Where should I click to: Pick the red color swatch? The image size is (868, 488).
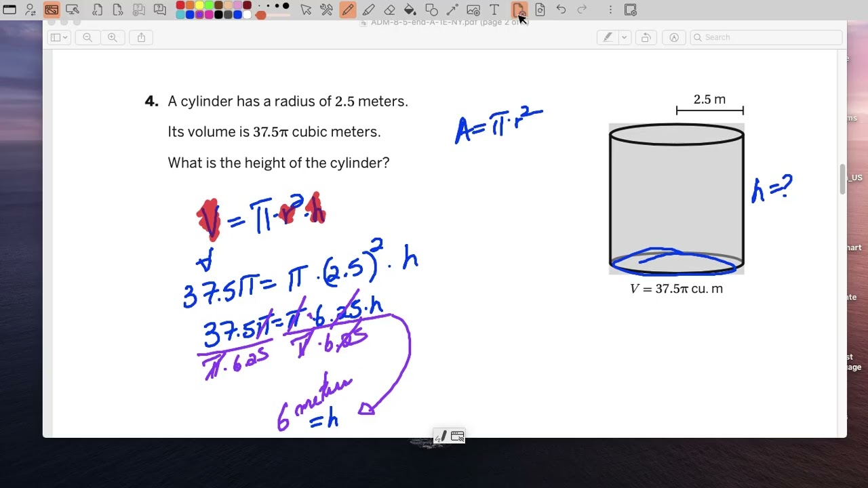pos(180,5)
